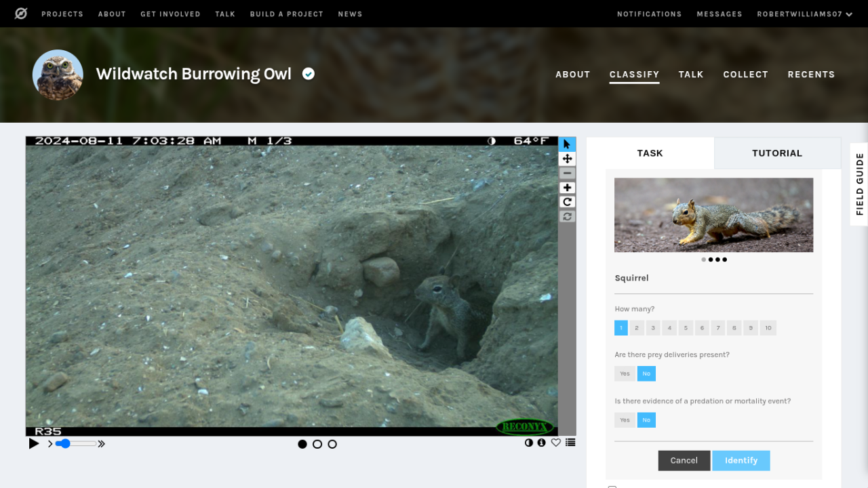The image size is (868, 488).
Task: Answer Yes for predation or mortality event
Action: (x=625, y=420)
